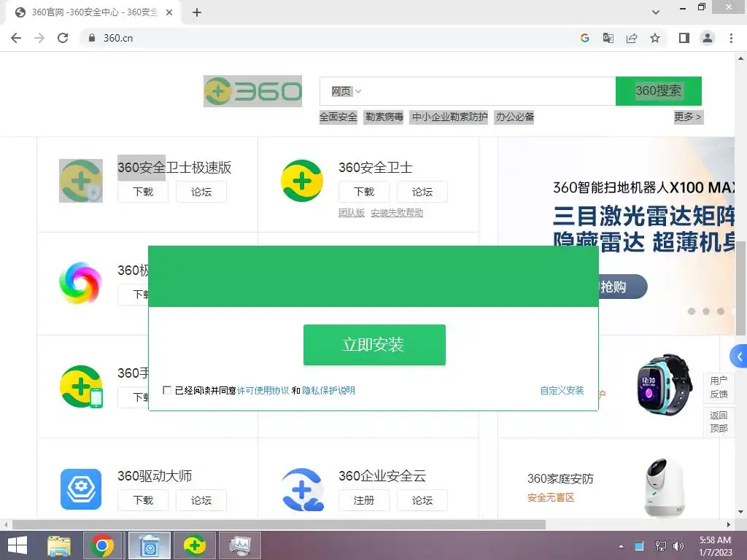Image resolution: width=747 pixels, height=560 pixels.
Task: Expand 更多 > hot topics link
Action: tap(688, 117)
